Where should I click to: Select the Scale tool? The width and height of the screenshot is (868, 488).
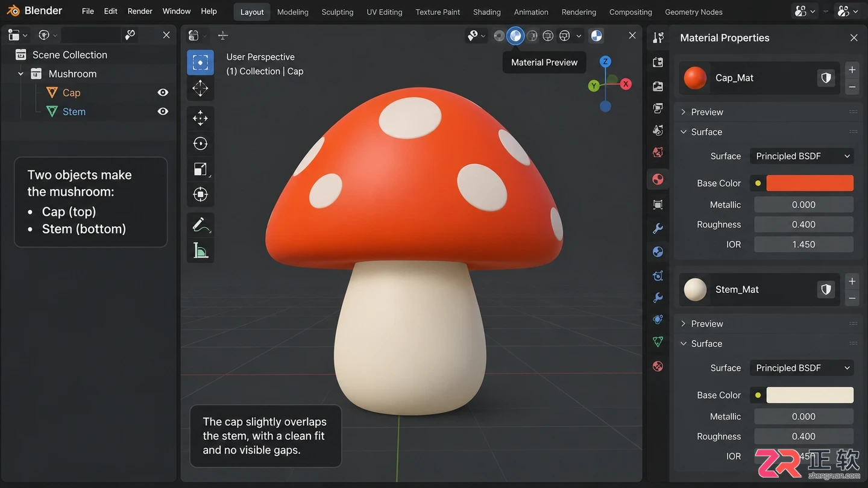pyautogui.click(x=200, y=169)
